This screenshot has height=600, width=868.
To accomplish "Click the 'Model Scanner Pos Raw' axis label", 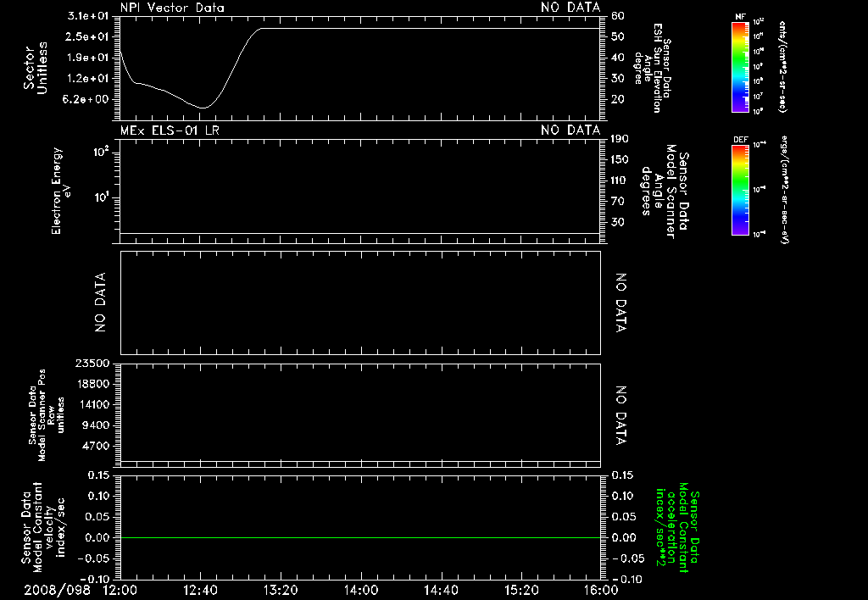I will (47, 415).
